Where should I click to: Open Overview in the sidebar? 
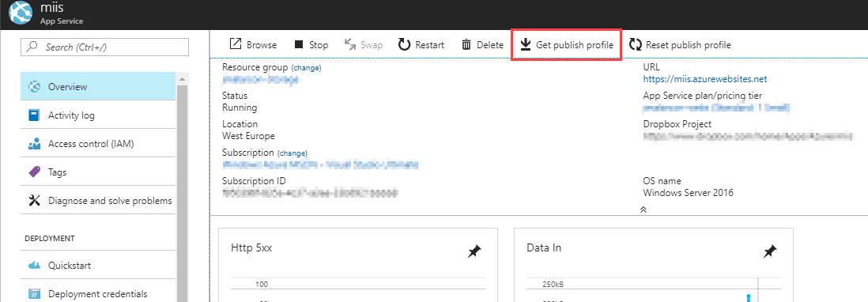click(x=98, y=86)
